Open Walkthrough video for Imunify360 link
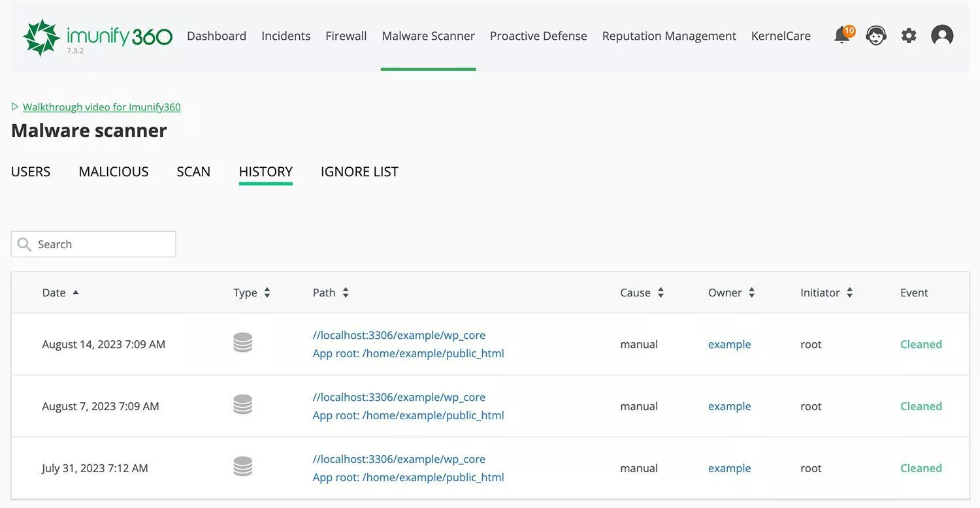 pos(101,107)
